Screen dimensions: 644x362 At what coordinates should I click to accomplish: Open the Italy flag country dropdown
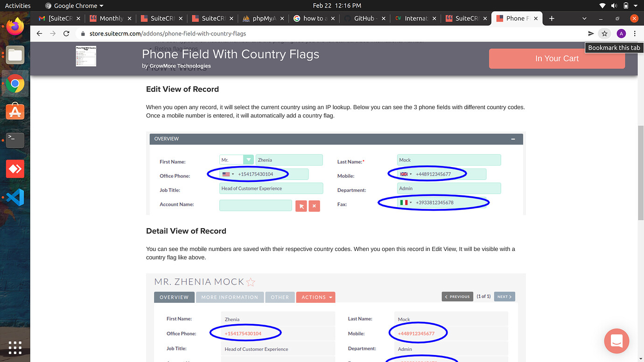pyautogui.click(x=406, y=202)
